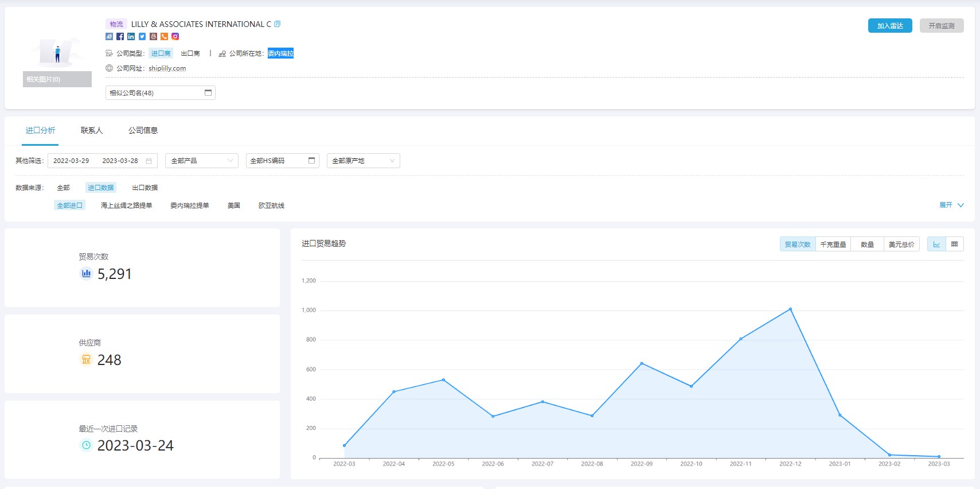Click the company image thumbnail
980x489 pixels.
[x=57, y=52]
